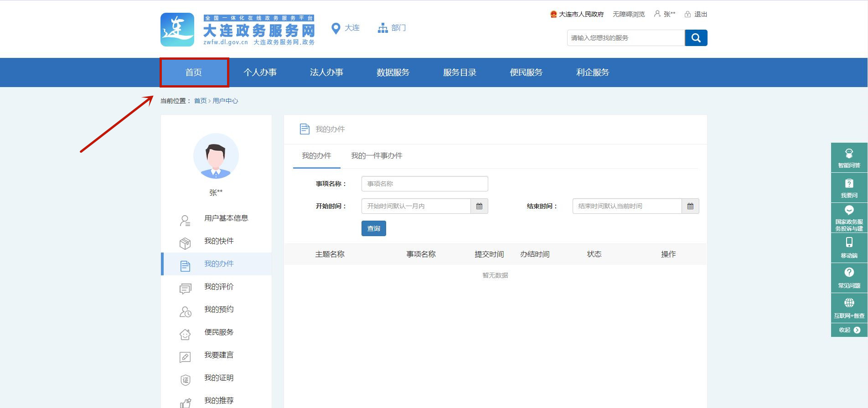
Task: Click the 退出 logout link
Action: [x=696, y=14]
